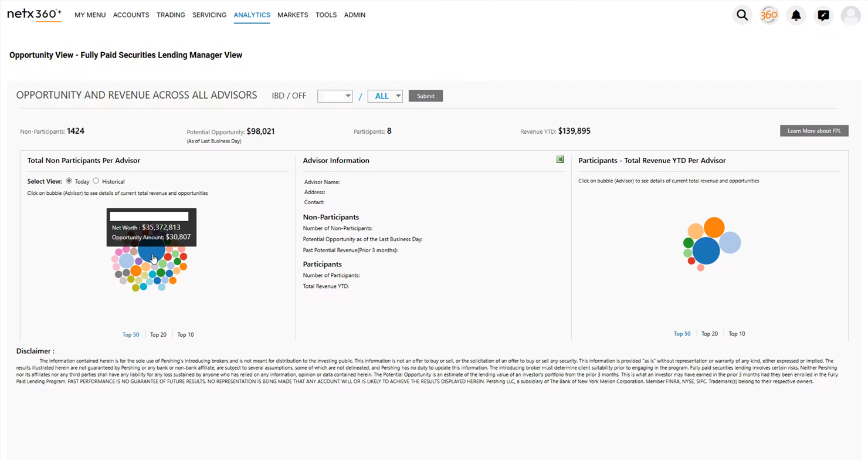
Task: Click the large blue participants bubble
Action: 706,251
